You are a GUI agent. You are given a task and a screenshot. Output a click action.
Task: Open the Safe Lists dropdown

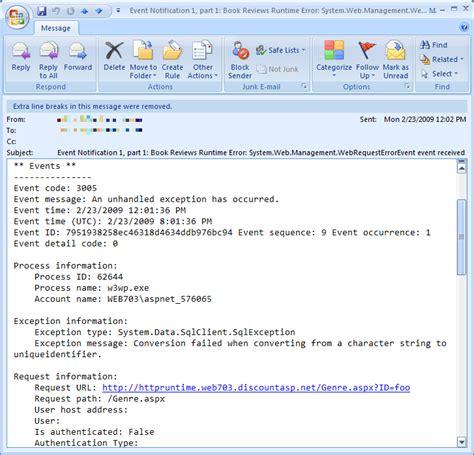(281, 50)
